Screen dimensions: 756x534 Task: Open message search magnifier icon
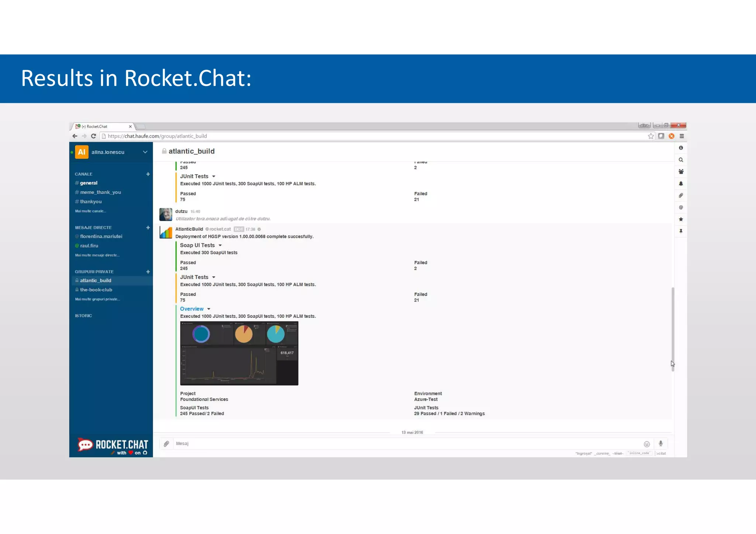click(x=681, y=160)
